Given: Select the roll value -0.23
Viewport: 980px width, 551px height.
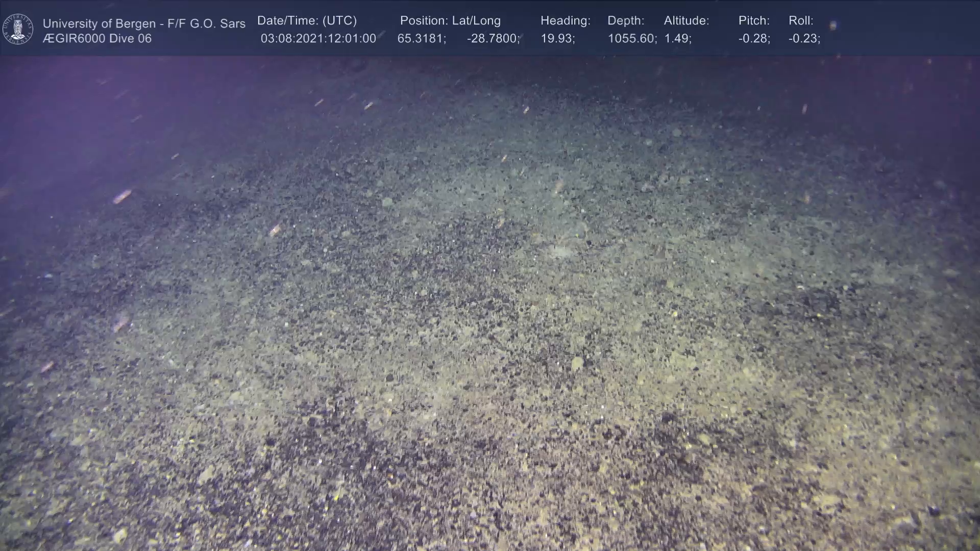Looking at the screenshot, I should pyautogui.click(x=804, y=39).
